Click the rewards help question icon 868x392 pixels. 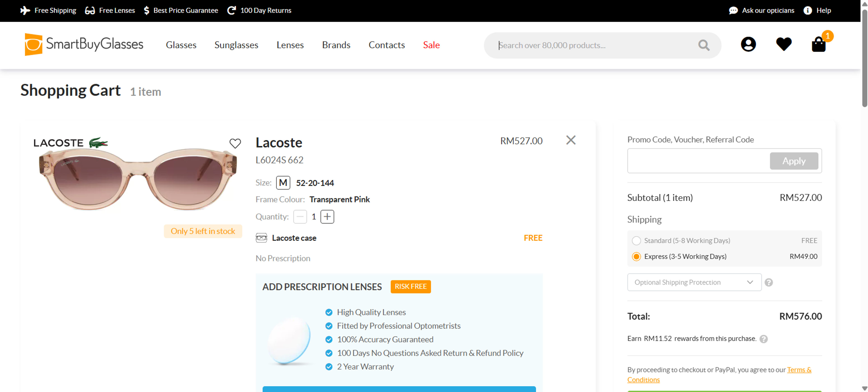[x=763, y=339]
